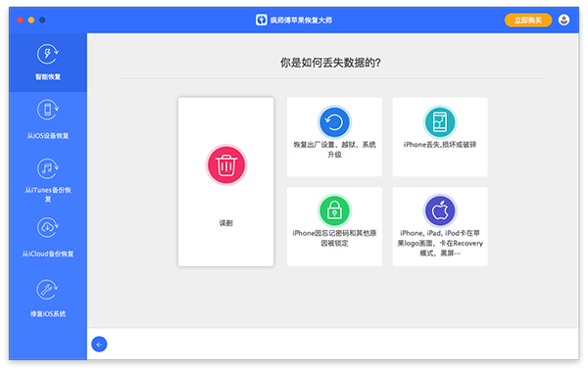
Task: Click the app logo in title bar
Action: click(262, 20)
